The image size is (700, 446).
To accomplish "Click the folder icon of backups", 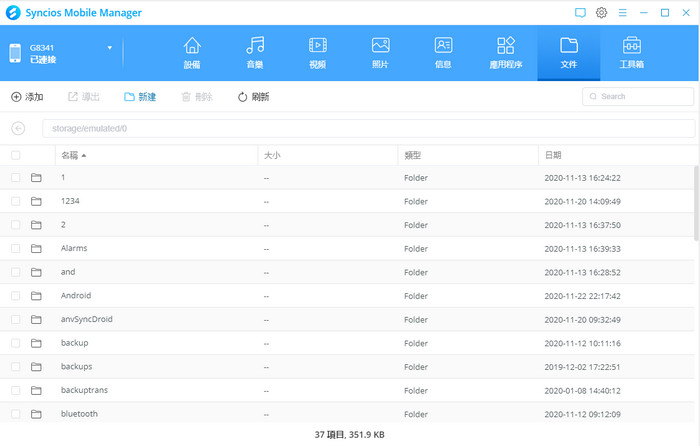I will [36, 367].
